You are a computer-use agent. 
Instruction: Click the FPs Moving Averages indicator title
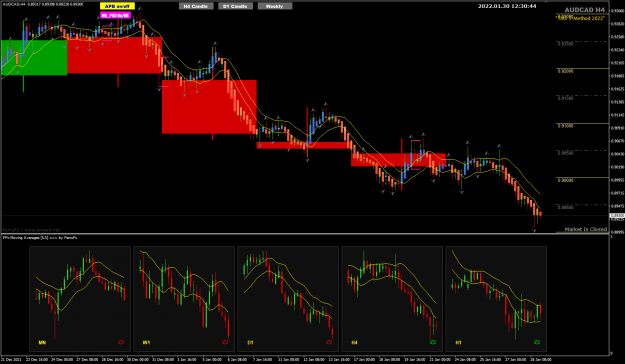pyautogui.click(x=40, y=238)
